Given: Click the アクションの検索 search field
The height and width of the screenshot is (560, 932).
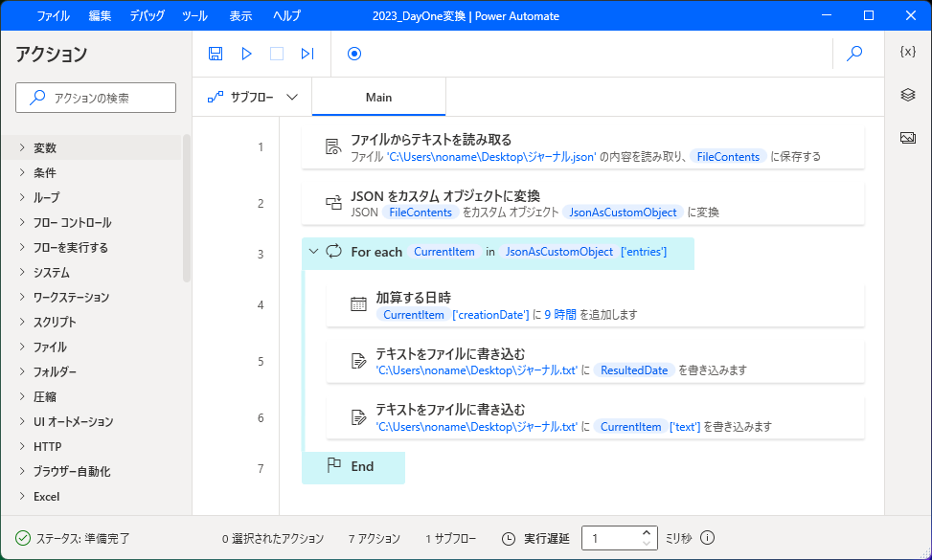Looking at the screenshot, I should coord(96,98).
